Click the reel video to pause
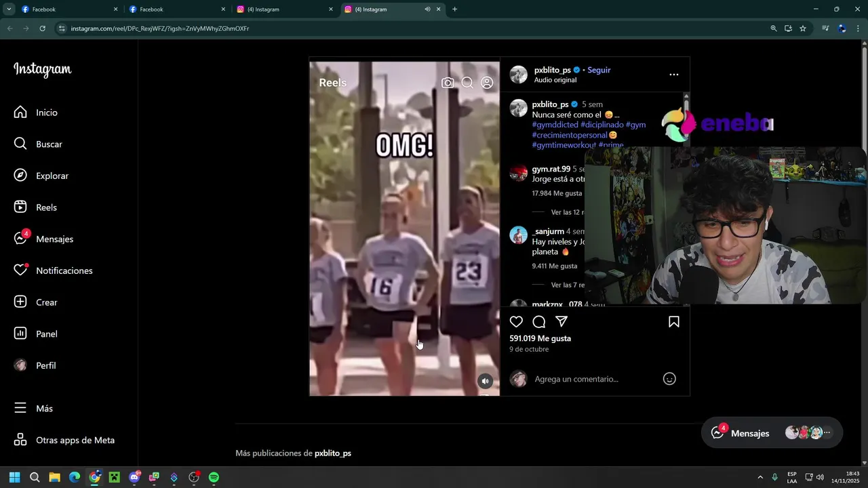Screen dimensions: 868x488 point(405,228)
